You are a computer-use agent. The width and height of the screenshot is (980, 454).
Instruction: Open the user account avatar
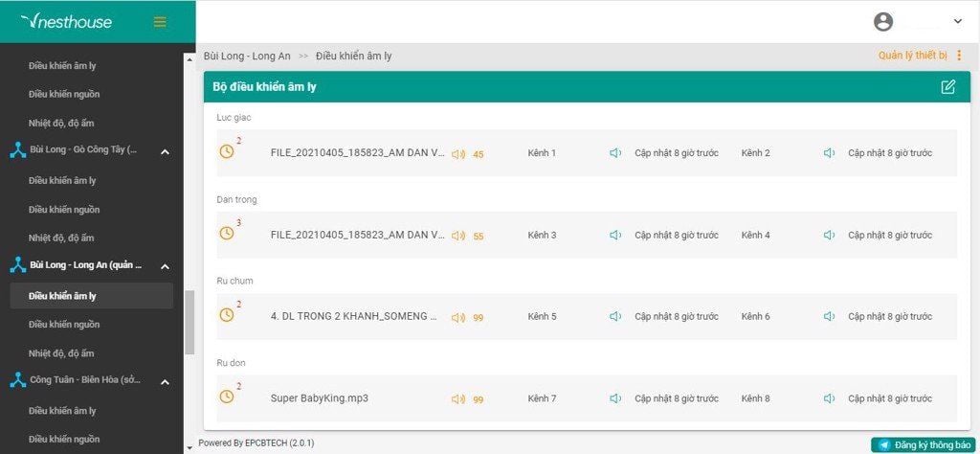(x=883, y=22)
